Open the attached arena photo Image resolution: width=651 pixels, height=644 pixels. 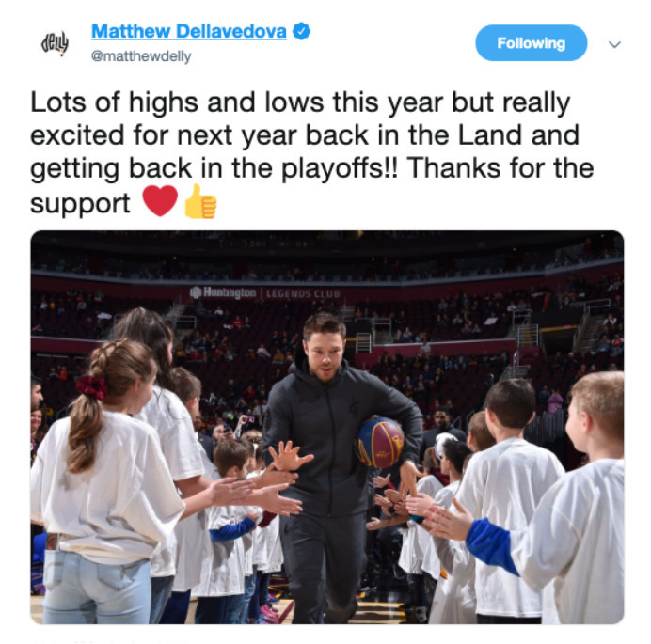coord(327,427)
